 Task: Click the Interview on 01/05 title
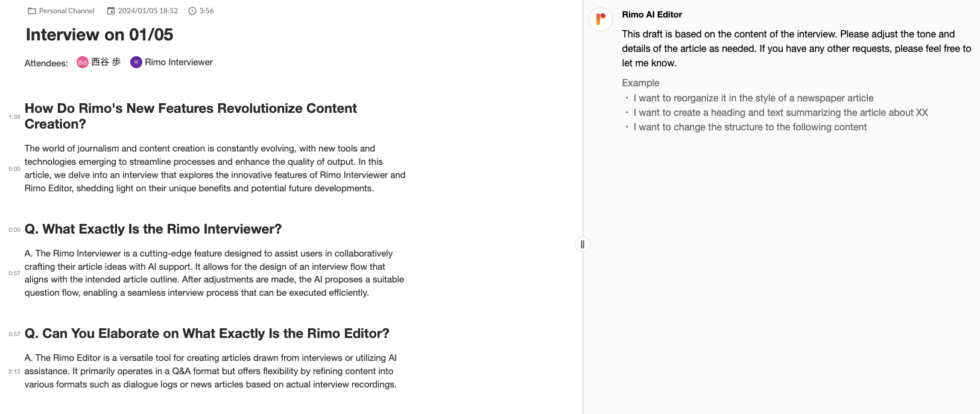click(100, 35)
